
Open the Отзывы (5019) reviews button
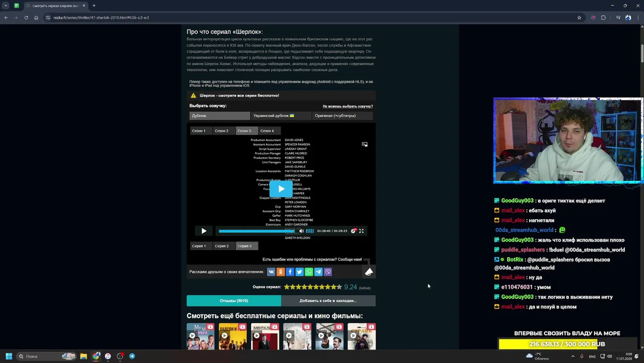[x=233, y=300]
